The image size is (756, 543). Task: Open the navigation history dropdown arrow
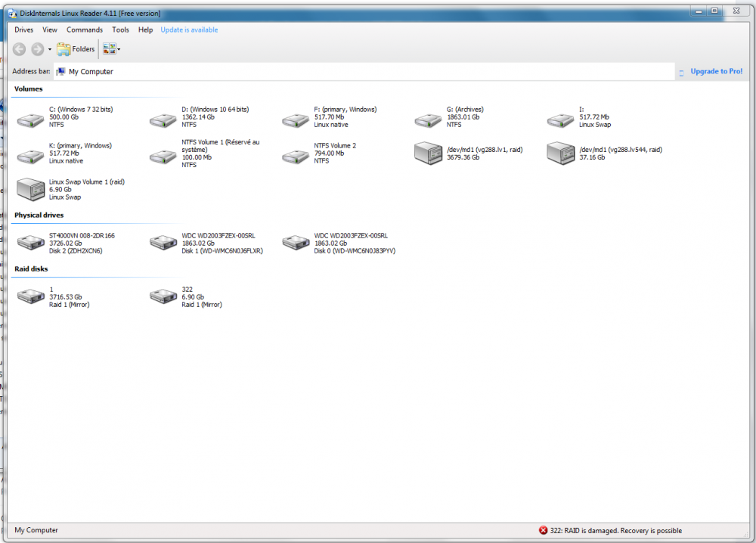(x=50, y=49)
